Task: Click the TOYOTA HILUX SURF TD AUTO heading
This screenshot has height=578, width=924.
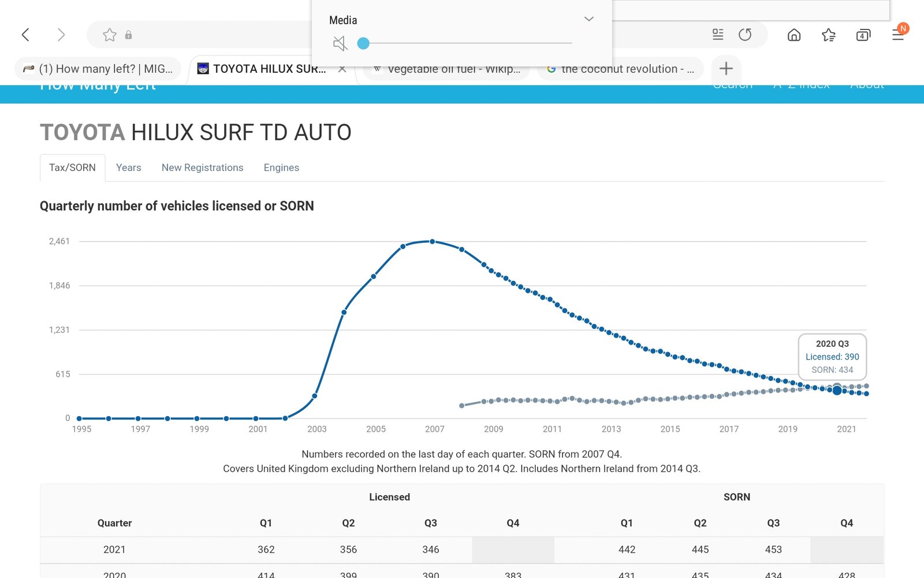Action: (x=195, y=132)
